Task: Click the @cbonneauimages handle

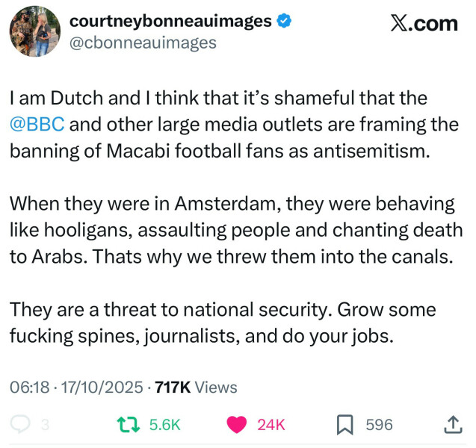Action: [142, 43]
